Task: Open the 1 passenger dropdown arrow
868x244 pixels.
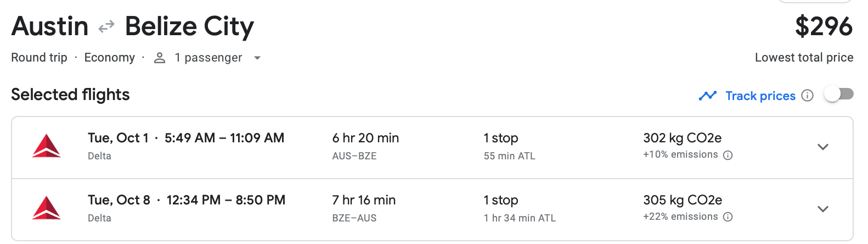Action: click(257, 58)
